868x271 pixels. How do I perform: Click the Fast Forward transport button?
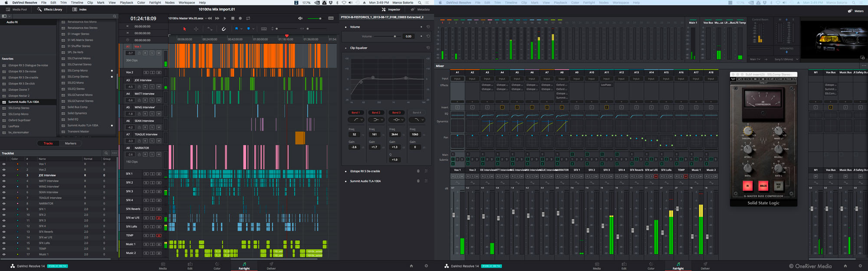pyautogui.click(x=217, y=18)
